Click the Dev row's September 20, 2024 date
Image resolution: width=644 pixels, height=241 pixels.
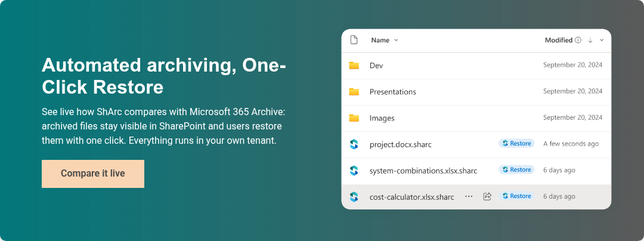click(x=573, y=65)
